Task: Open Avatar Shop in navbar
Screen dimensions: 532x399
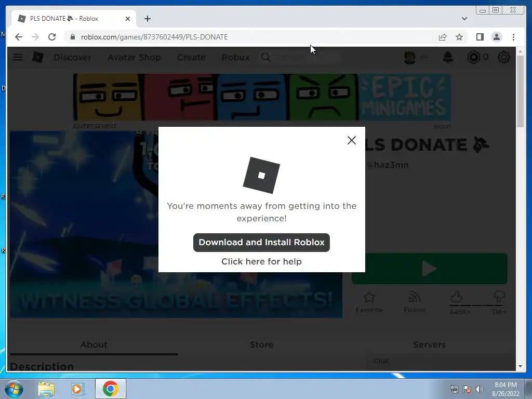Action: click(134, 57)
